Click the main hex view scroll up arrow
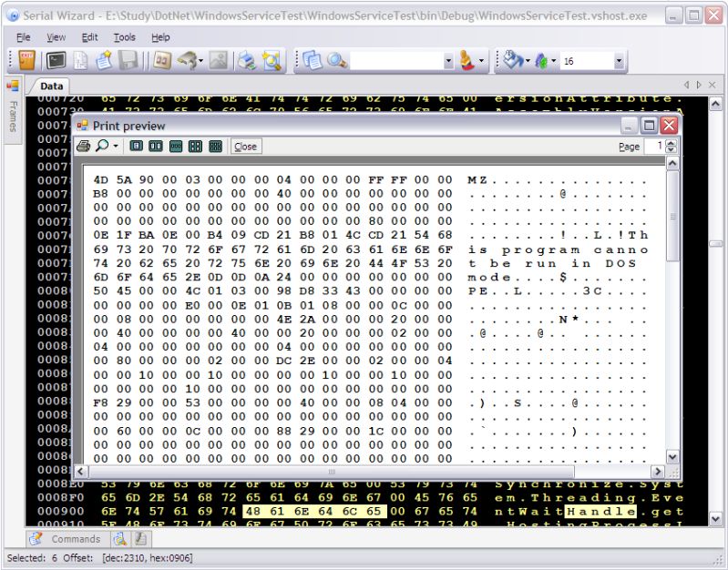728x570 pixels. point(715,104)
